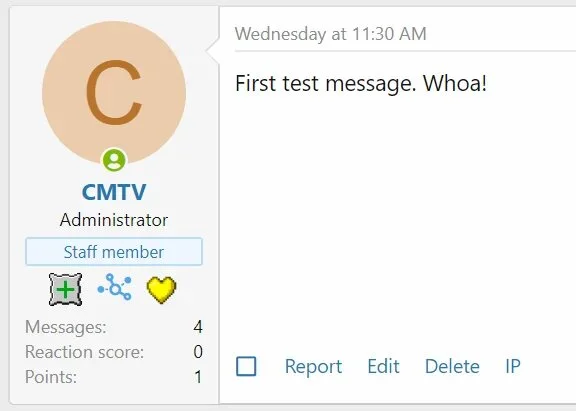
Task: Click the Administrator user title
Action: pos(114,220)
